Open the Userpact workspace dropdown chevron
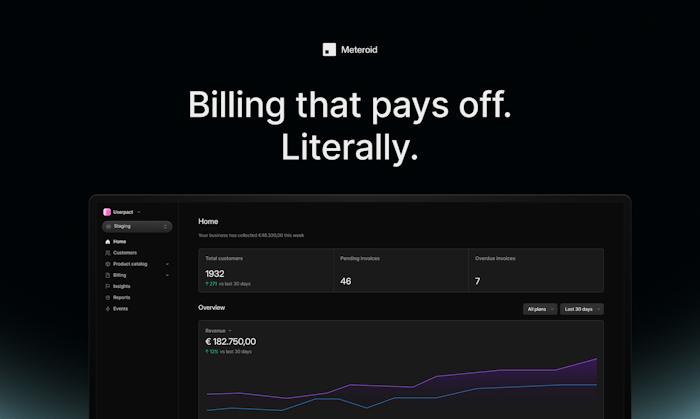This screenshot has height=419, width=700. coord(139,212)
